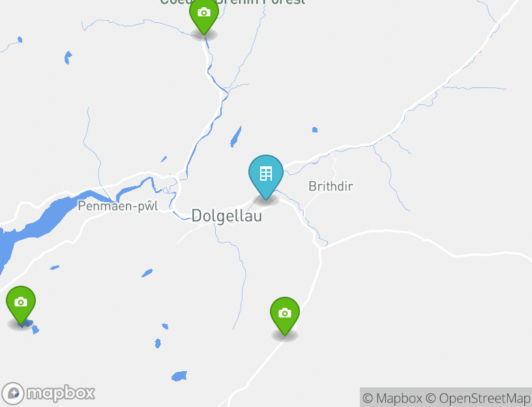This screenshot has height=407, width=532.
Task: Click the small square lake northeast of the blue marker
Action: coord(315,130)
